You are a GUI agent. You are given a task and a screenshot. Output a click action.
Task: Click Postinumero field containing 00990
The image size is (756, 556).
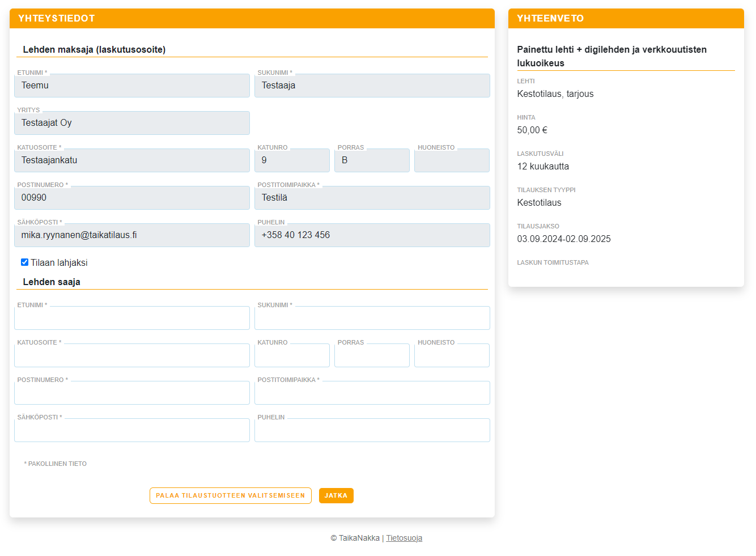click(132, 198)
